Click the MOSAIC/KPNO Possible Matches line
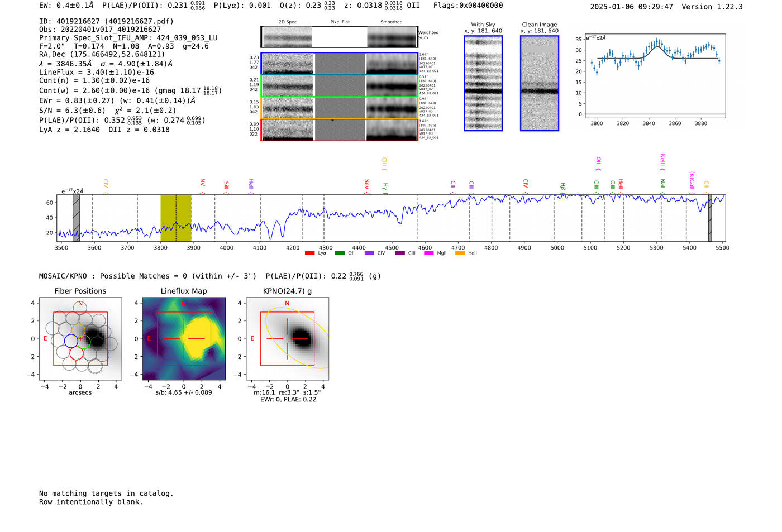Screen dimensions: 782x532 [x=210, y=276]
